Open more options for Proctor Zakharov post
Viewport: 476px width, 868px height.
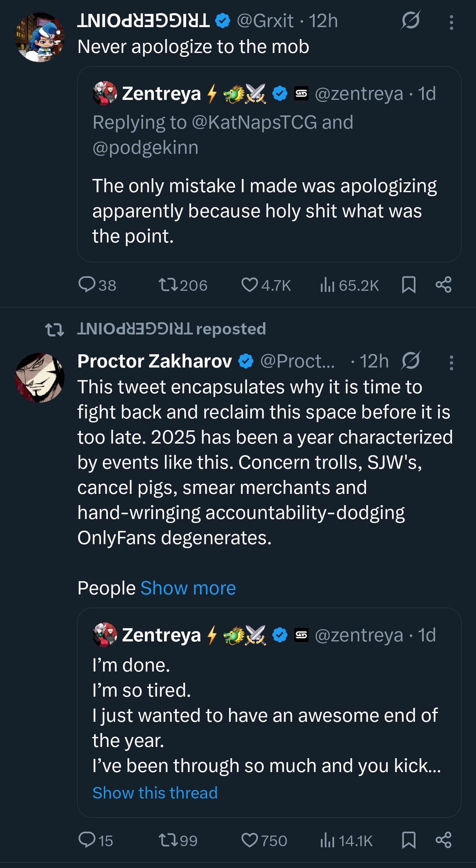[452, 363]
